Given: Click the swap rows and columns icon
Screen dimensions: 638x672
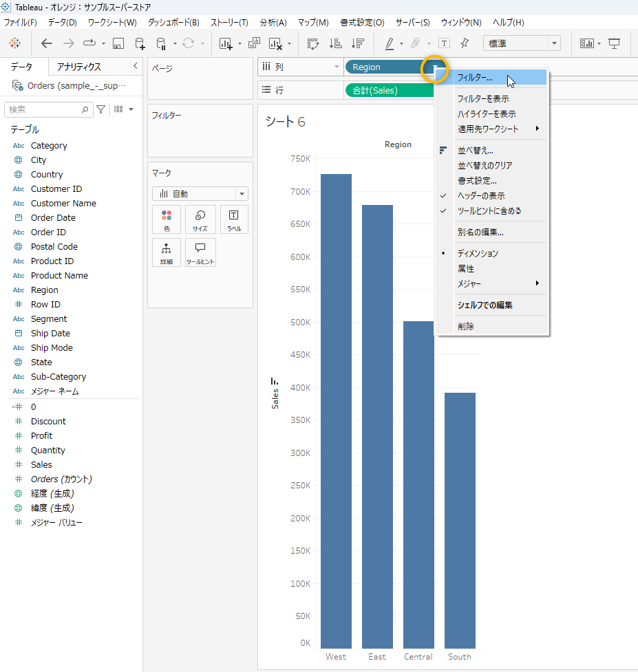Looking at the screenshot, I should tap(313, 43).
